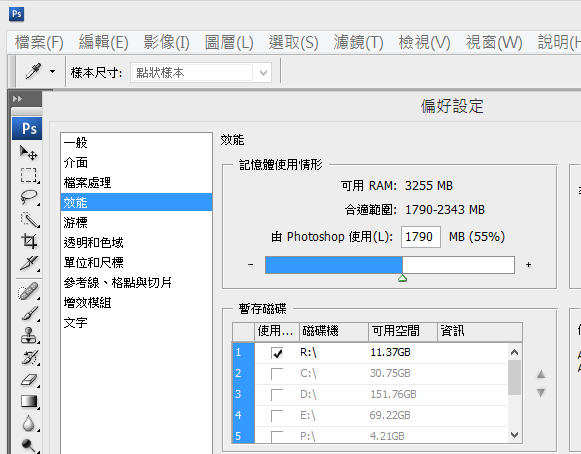Image resolution: width=581 pixels, height=454 pixels.
Task: Select 文字 preferences category
Action: (x=136, y=322)
